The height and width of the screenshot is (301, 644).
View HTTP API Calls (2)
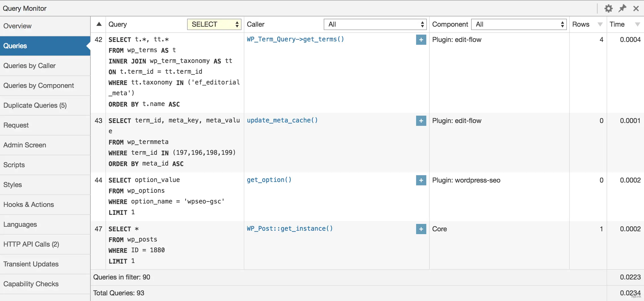click(x=31, y=244)
